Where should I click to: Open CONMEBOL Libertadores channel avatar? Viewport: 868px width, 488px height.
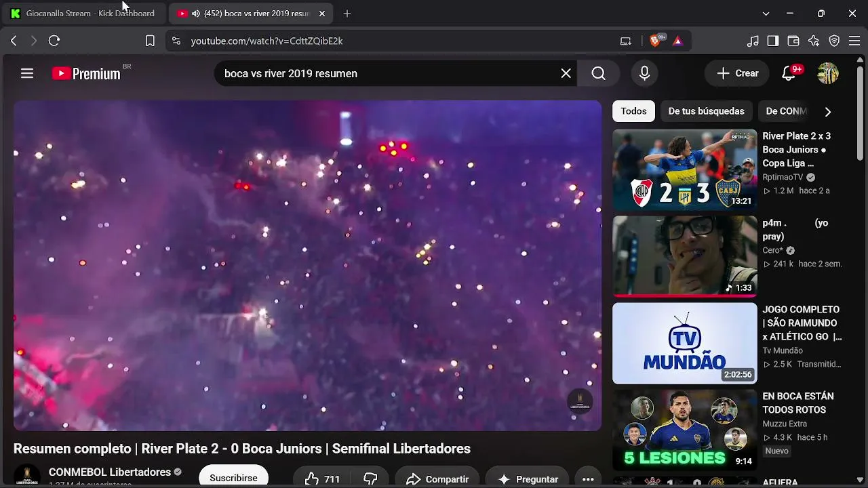point(28,476)
